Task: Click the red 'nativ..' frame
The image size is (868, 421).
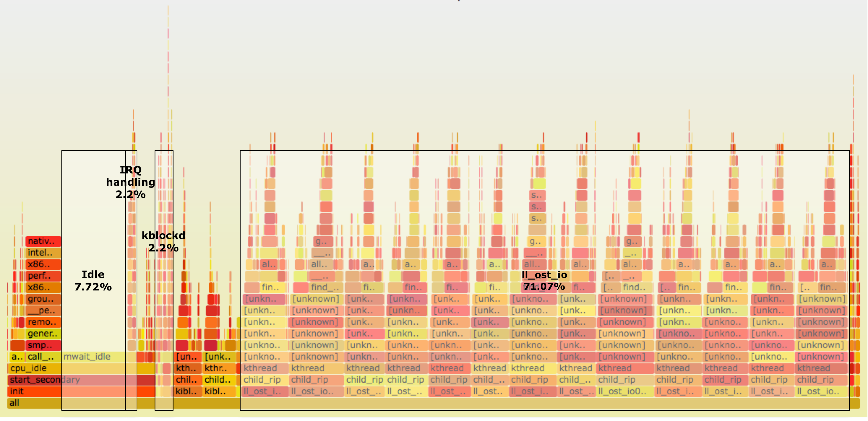Action: (x=43, y=241)
